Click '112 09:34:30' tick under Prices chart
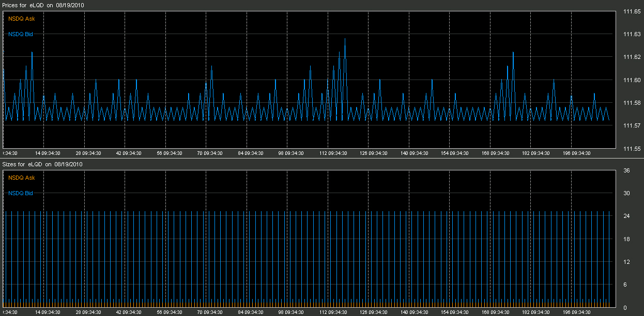 click(x=333, y=153)
